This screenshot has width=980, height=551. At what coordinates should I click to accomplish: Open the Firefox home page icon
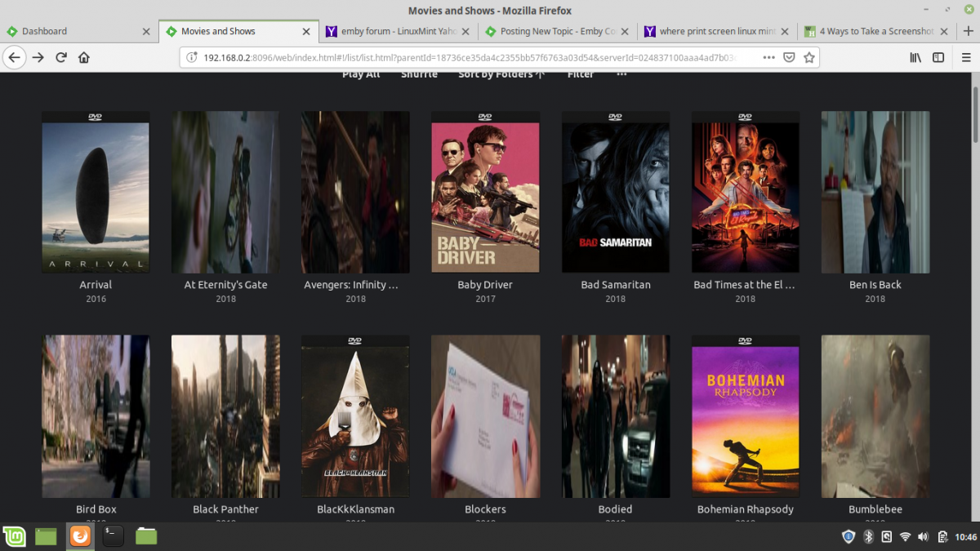(83, 58)
